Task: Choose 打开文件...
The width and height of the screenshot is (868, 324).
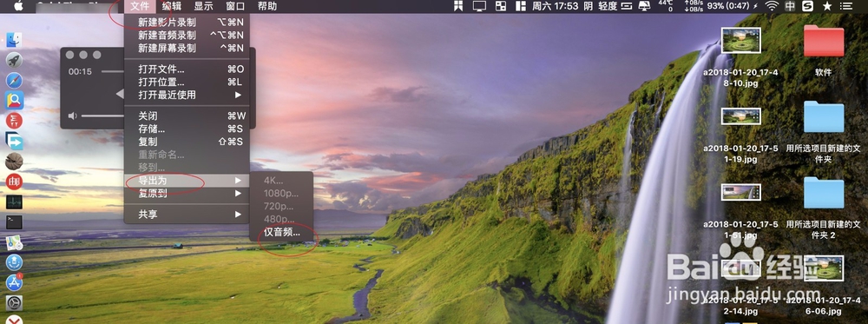Action: (187, 69)
